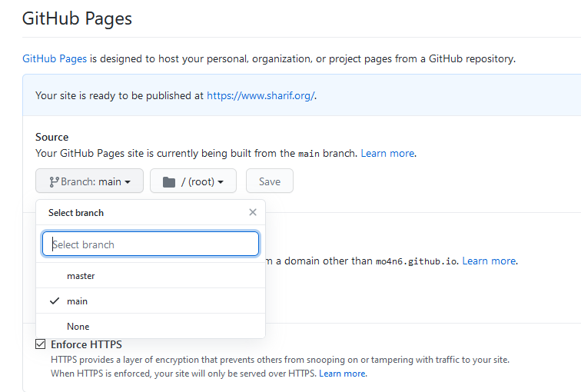The image size is (581, 392).
Task: Click the GitHub Pages page heading
Action: click(x=77, y=19)
